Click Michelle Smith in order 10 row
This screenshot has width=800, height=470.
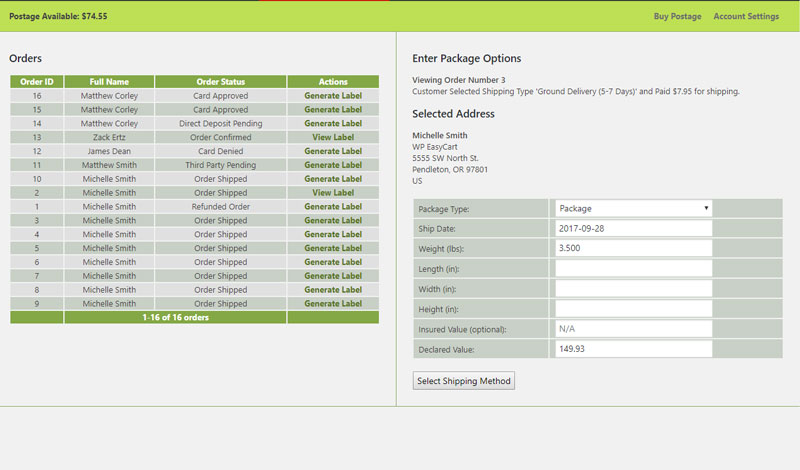coord(109,179)
